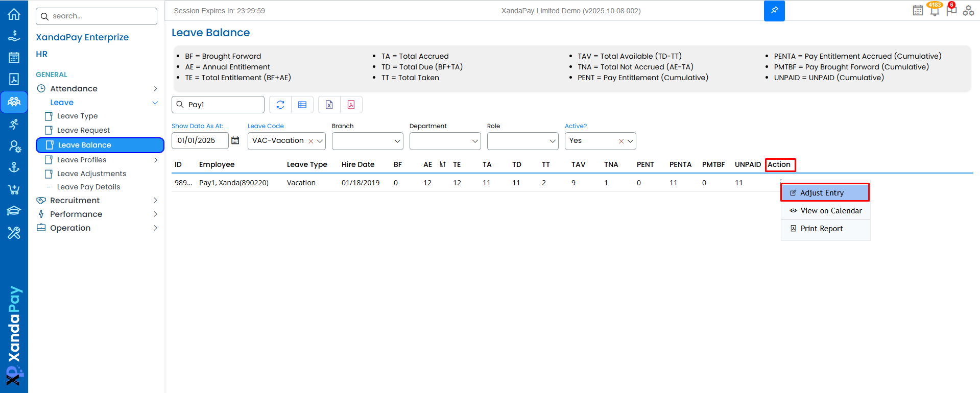
Task: Click the UNPAID column header
Action: click(x=748, y=164)
